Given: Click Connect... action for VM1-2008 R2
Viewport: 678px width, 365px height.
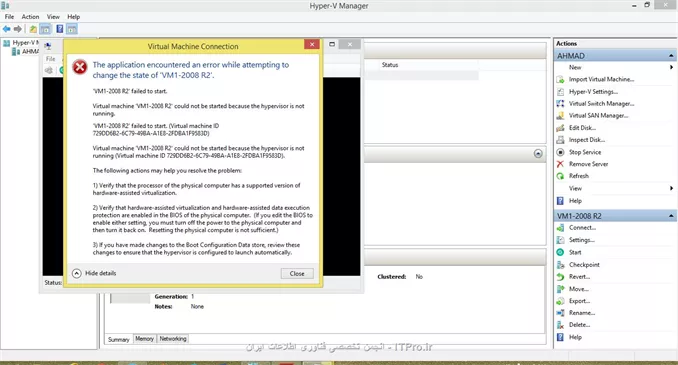Looking at the screenshot, I should tap(582, 228).
